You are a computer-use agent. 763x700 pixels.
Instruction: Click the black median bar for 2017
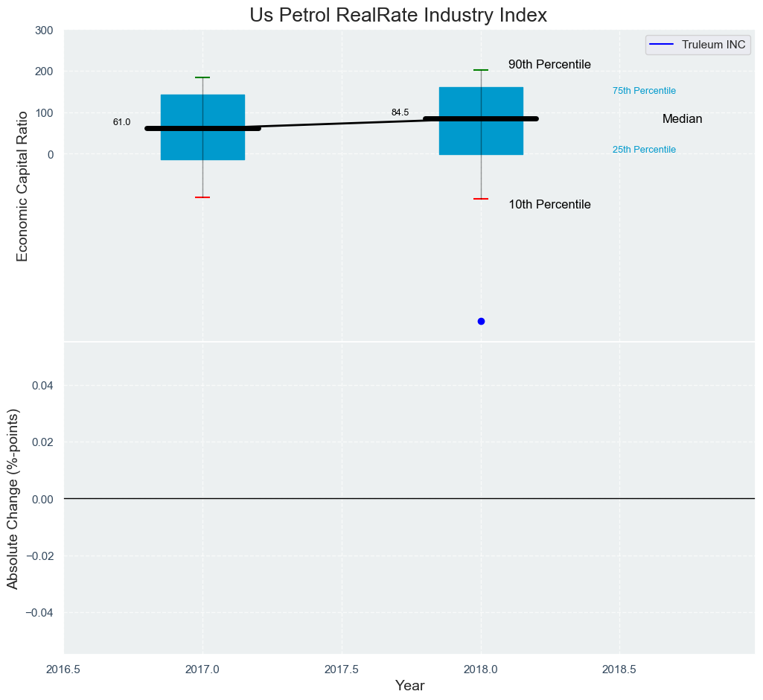point(202,128)
